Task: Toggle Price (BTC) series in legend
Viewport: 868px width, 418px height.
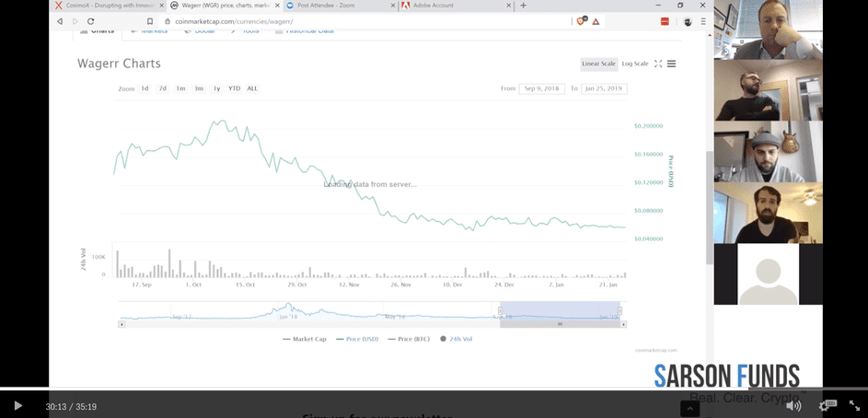Action: point(410,339)
